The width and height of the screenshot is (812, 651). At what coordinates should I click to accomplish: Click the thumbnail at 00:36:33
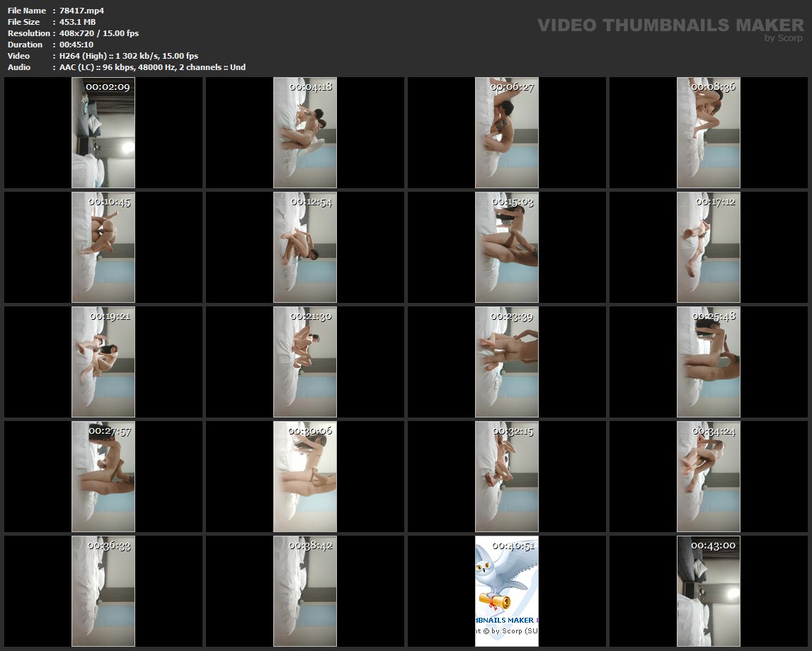tap(103, 591)
